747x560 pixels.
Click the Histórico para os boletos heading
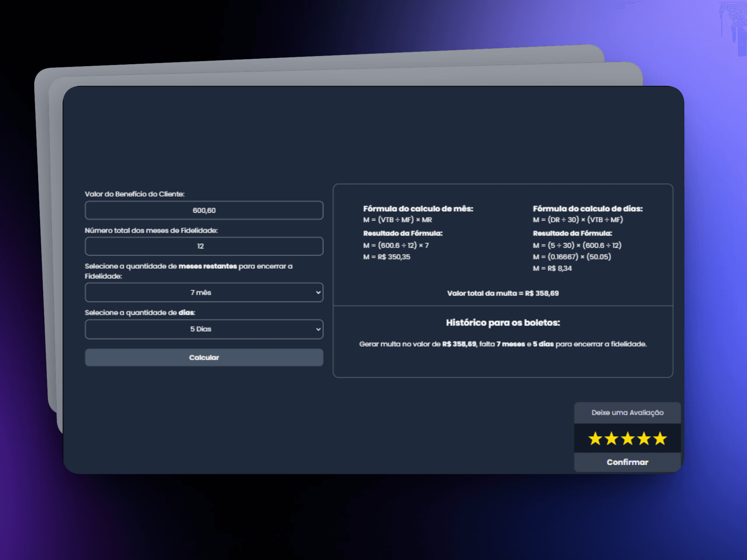(x=503, y=322)
